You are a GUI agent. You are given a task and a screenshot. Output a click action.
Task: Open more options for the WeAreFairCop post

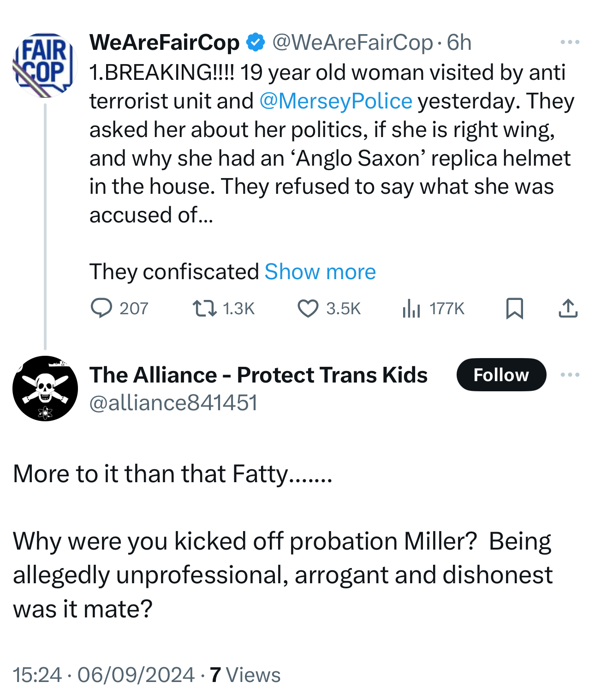[570, 42]
